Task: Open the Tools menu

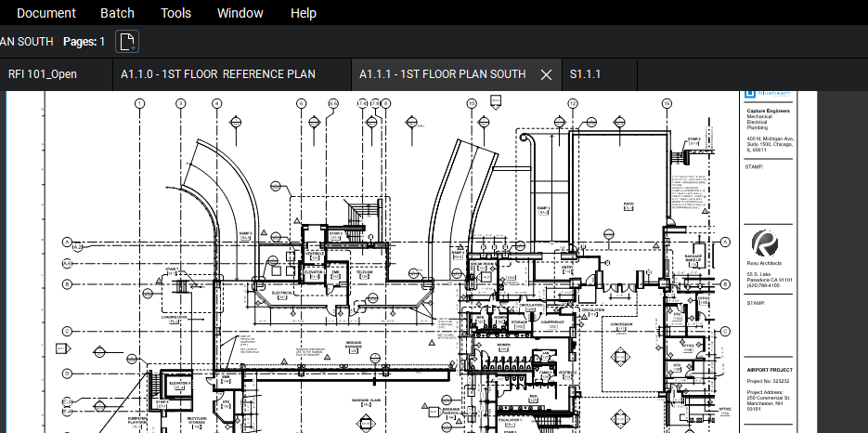Action: [x=175, y=13]
